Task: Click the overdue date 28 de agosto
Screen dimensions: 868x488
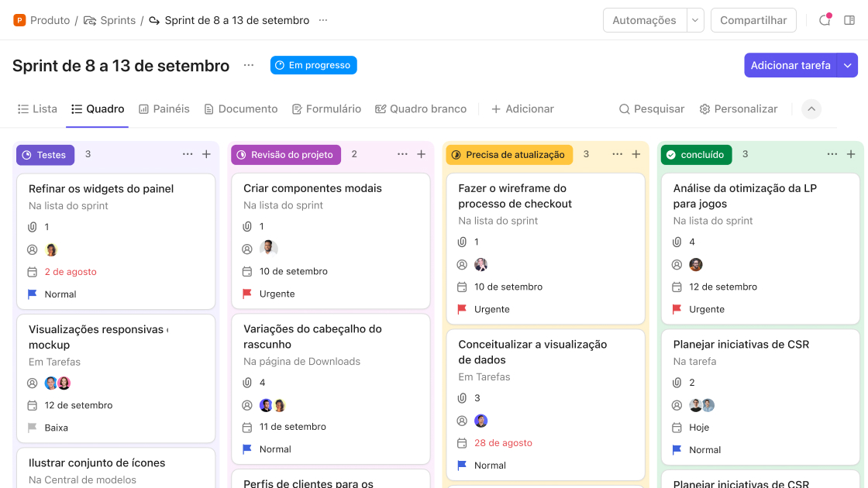Action: point(503,442)
